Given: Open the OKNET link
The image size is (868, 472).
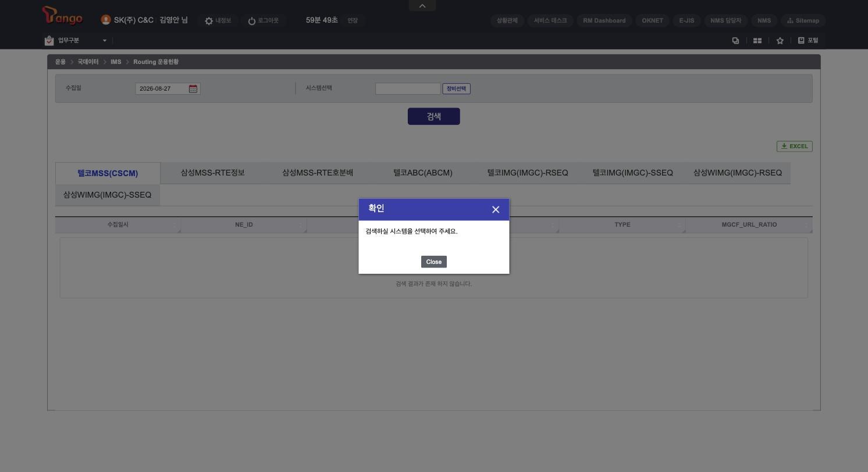Looking at the screenshot, I should tap(652, 20).
